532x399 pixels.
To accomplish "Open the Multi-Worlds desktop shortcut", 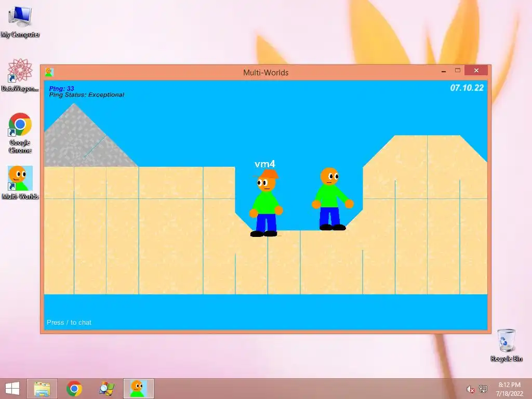I will click(x=20, y=182).
